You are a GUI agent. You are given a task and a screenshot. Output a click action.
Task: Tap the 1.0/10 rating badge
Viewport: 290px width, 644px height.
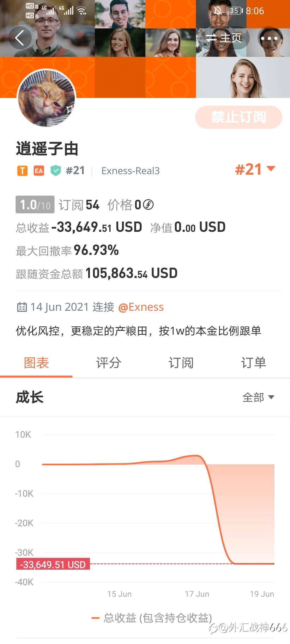pos(35,205)
